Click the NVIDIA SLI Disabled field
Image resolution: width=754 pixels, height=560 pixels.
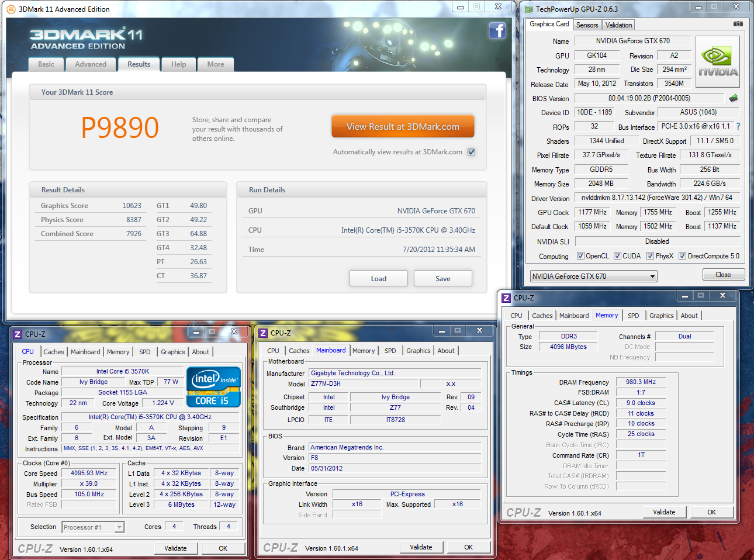click(658, 241)
